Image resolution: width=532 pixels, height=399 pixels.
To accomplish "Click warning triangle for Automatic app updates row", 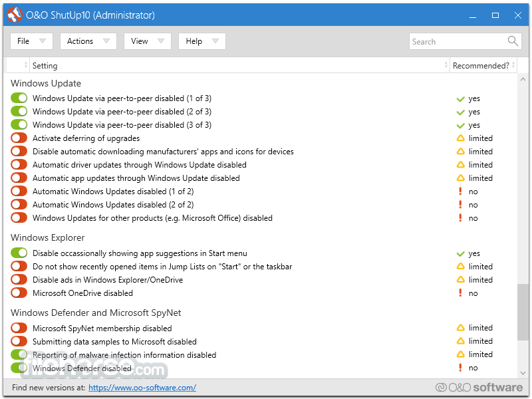I will pos(460,178).
